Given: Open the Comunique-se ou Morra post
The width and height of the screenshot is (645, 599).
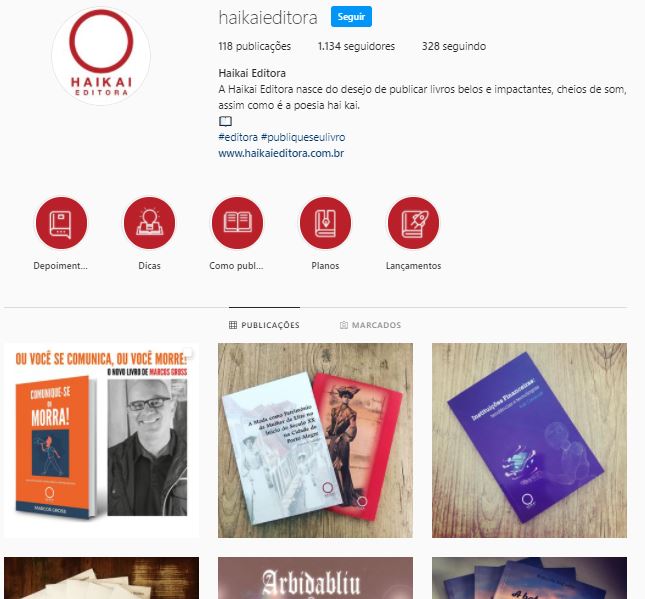Looking at the screenshot, I should click(x=101, y=440).
